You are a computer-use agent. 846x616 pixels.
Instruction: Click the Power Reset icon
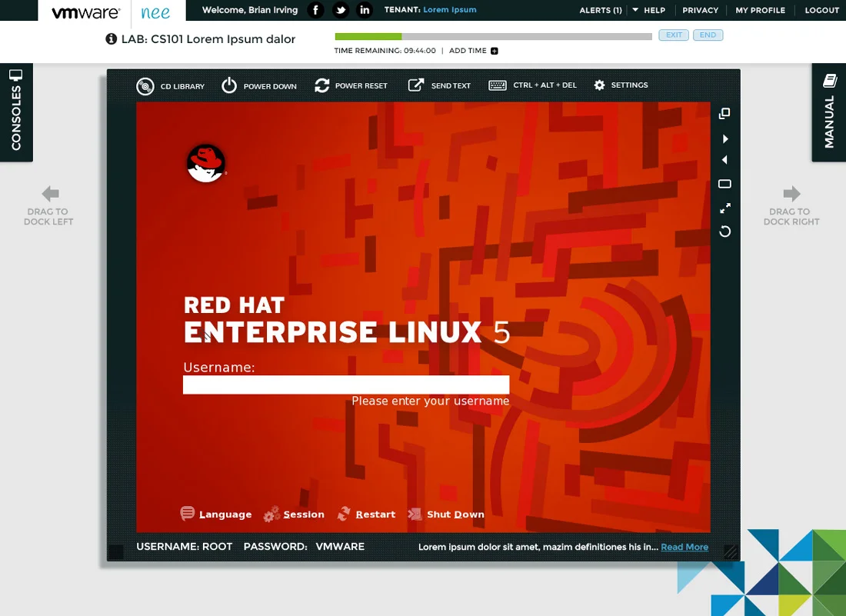(x=322, y=85)
